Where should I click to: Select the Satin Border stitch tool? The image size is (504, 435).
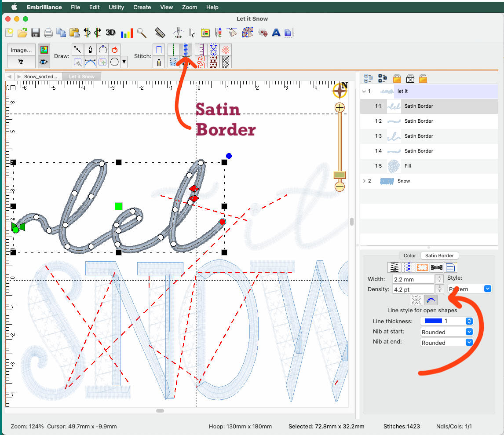(x=186, y=50)
